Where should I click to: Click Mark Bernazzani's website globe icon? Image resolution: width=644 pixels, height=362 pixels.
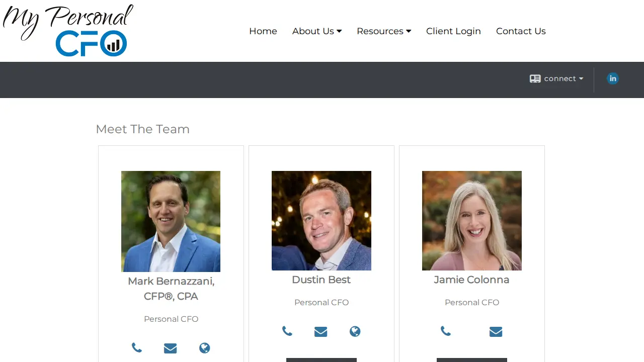click(204, 348)
